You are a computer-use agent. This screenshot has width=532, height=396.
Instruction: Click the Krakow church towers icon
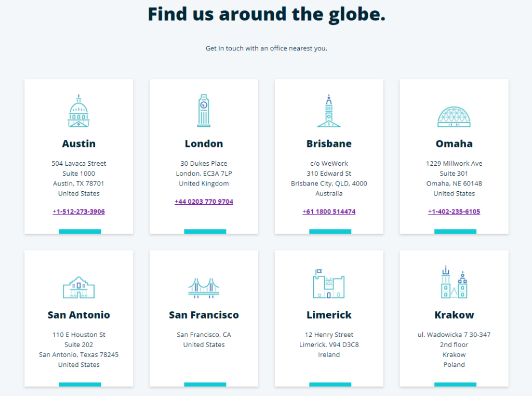[454, 283]
